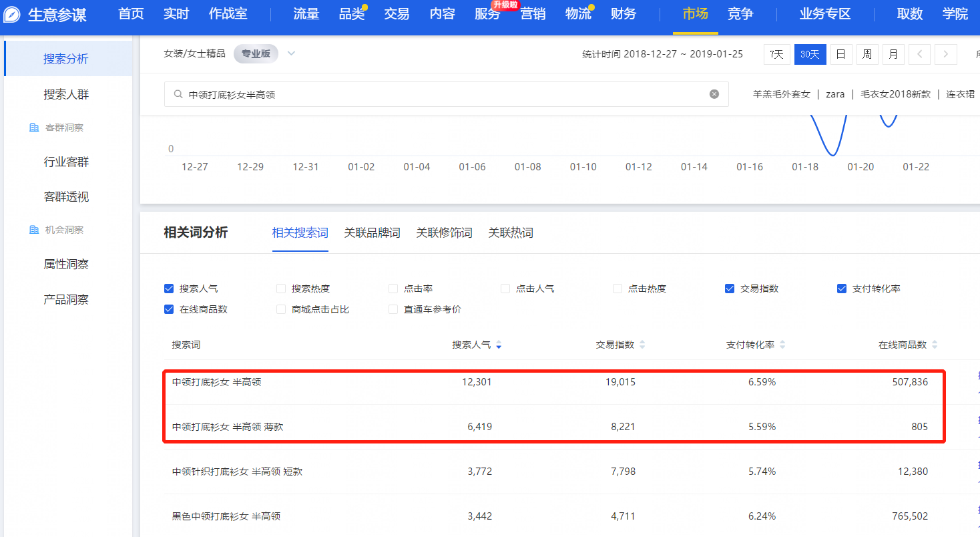Open 搜索人群 in the left sidebar
This screenshot has width=980, height=537.
tap(66, 94)
